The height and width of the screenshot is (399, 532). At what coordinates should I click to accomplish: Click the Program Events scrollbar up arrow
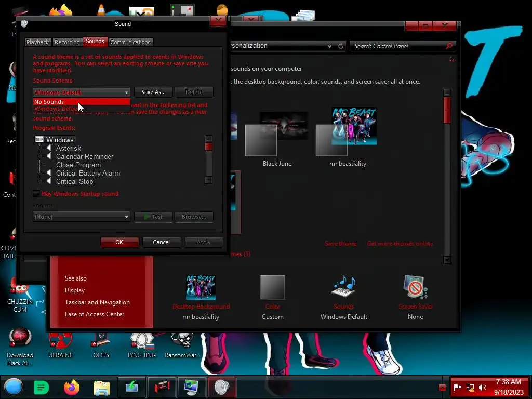coord(209,138)
